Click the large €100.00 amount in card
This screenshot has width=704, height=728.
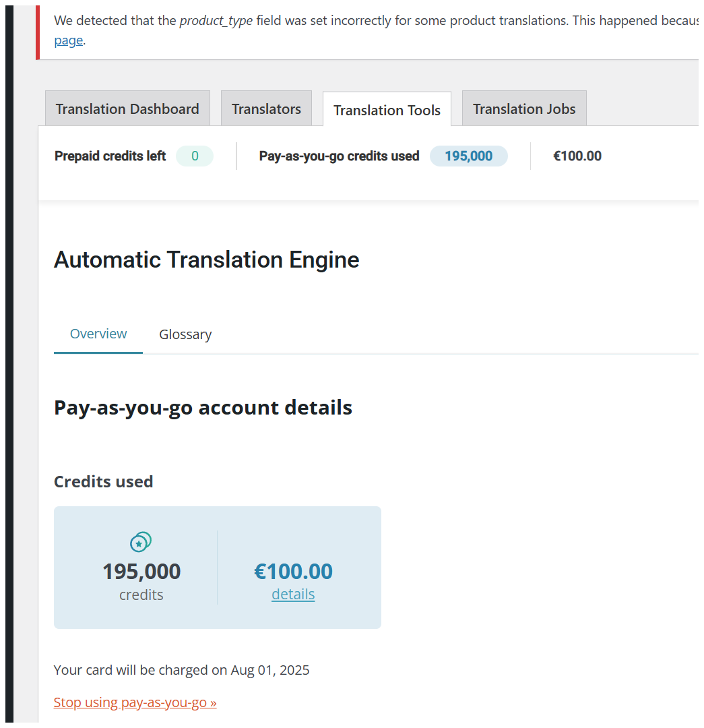click(293, 572)
